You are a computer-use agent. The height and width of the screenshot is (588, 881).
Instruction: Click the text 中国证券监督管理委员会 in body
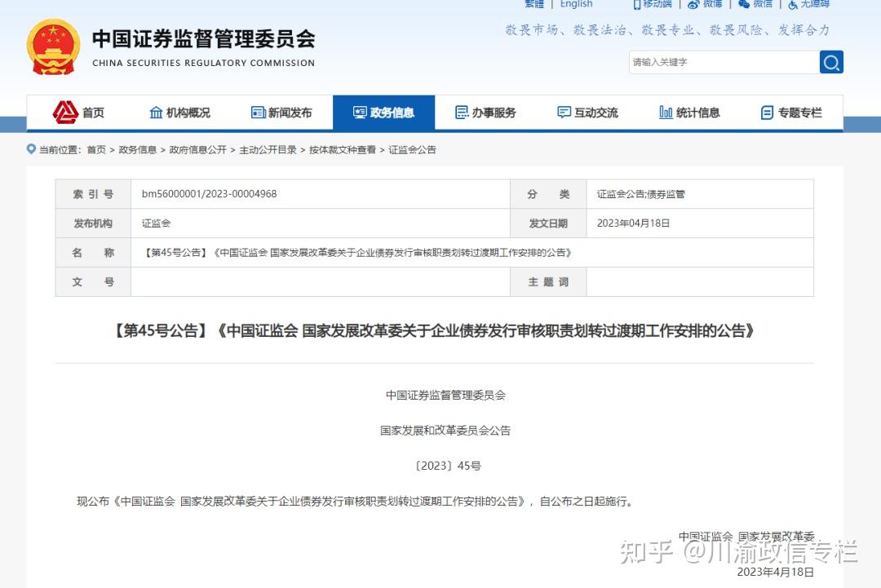pos(445,396)
